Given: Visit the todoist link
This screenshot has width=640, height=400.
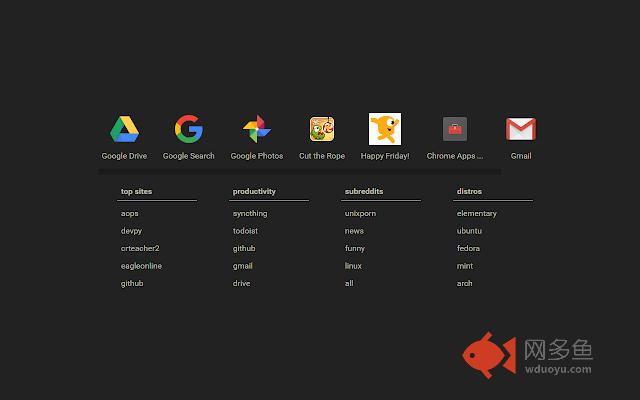Looking at the screenshot, I should point(245,231).
